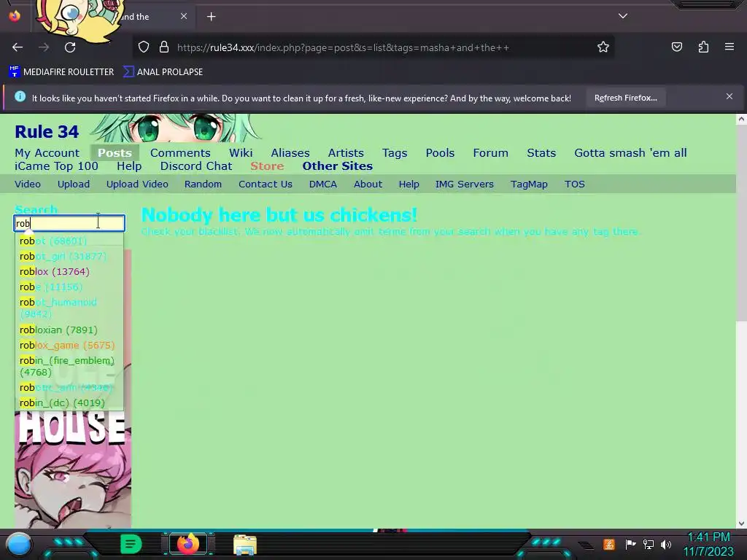Open the tracking protection shield icon
The width and height of the screenshot is (747, 560).
click(x=144, y=47)
